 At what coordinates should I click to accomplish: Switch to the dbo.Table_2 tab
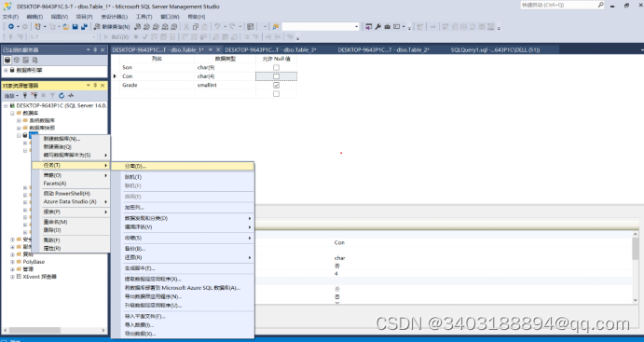[x=383, y=49]
